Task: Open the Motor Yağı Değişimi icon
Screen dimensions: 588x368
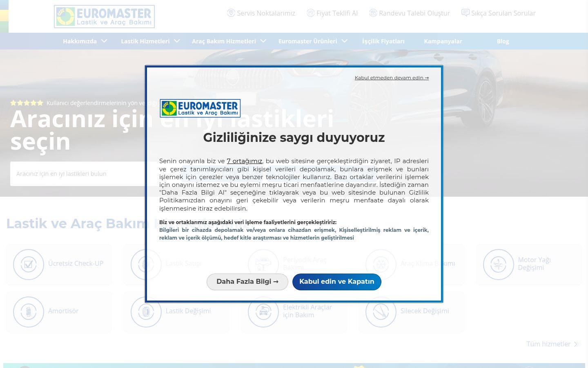Action: (x=499, y=265)
